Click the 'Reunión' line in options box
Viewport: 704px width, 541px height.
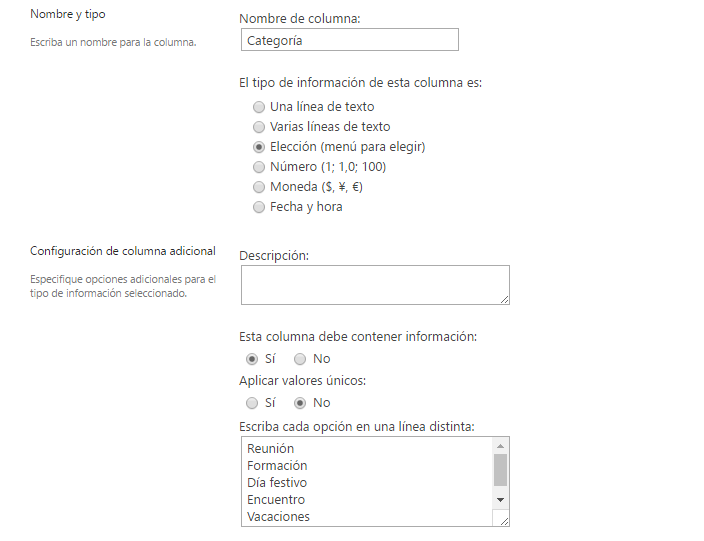click(271, 449)
